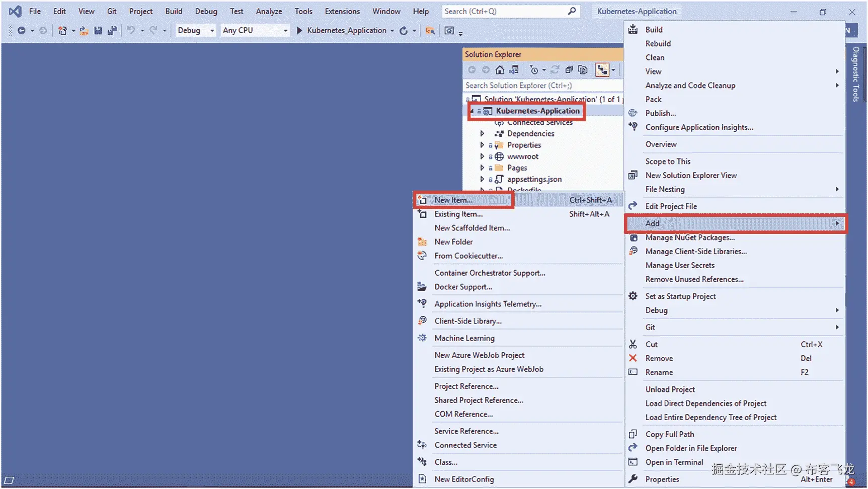
Task: Toggle Show All Files in Solution Explorer
Action: (583, 70)
